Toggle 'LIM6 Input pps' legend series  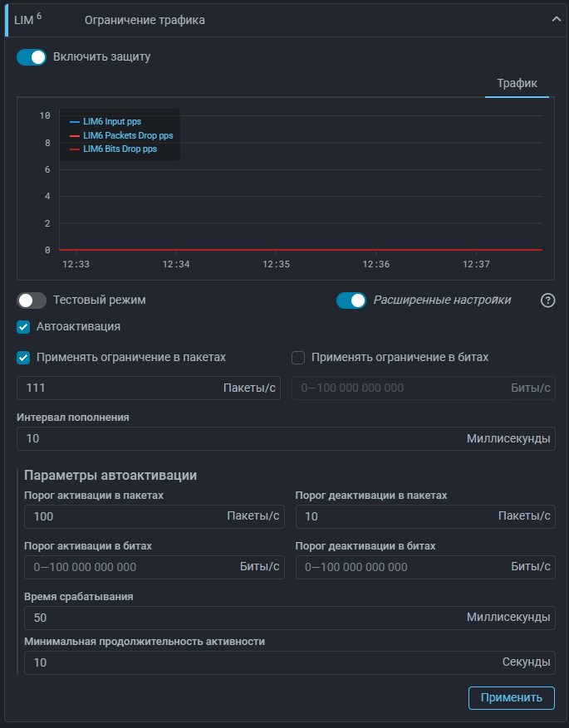111,121
